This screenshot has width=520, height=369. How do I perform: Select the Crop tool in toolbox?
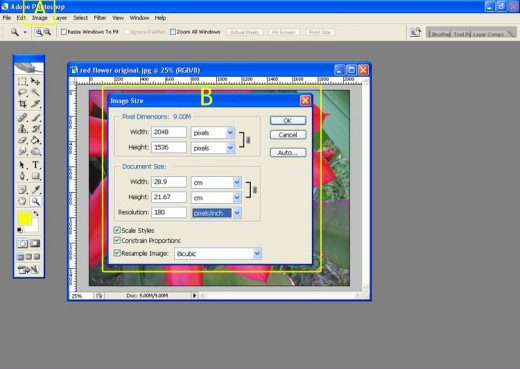point(22,104)
